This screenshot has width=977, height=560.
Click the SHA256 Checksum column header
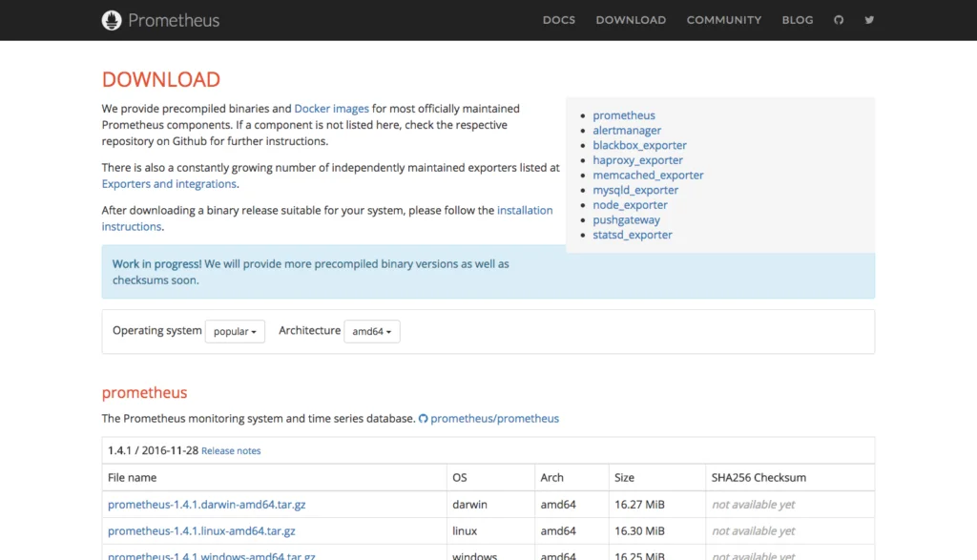[x=759, y=478]
